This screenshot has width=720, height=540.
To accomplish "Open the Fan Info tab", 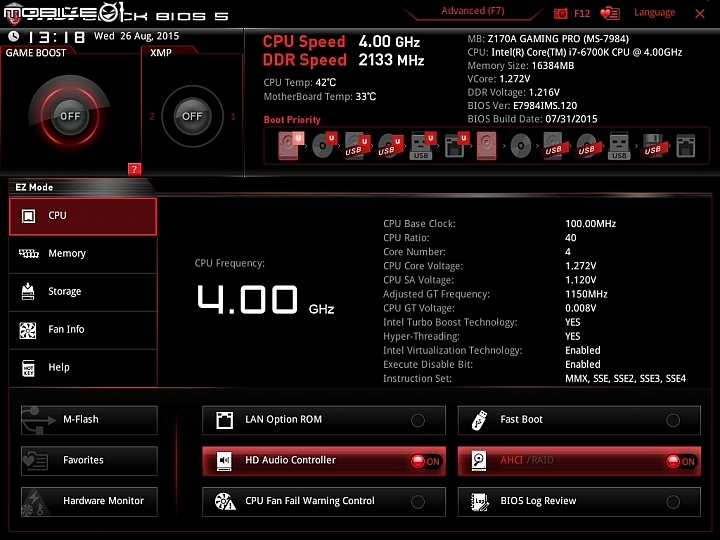I will (x=83, y=330).
